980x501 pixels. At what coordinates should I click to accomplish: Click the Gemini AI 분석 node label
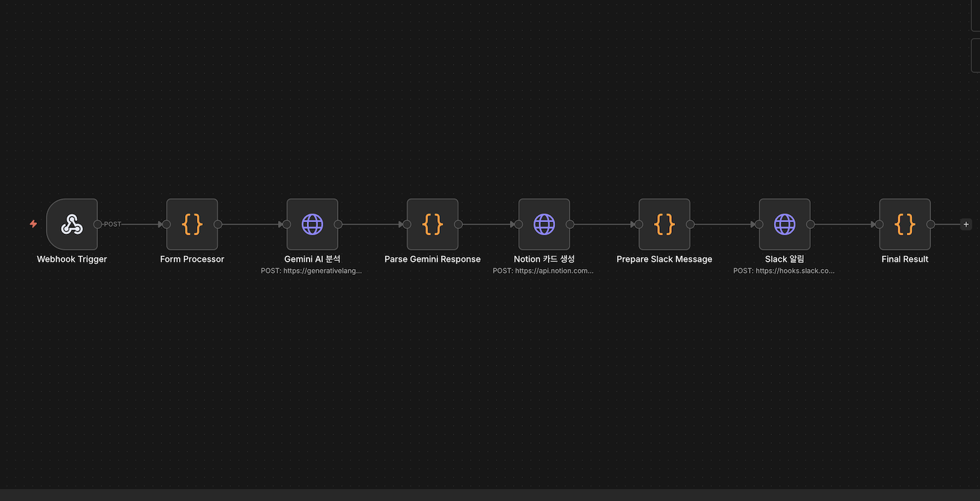(312, 259)
